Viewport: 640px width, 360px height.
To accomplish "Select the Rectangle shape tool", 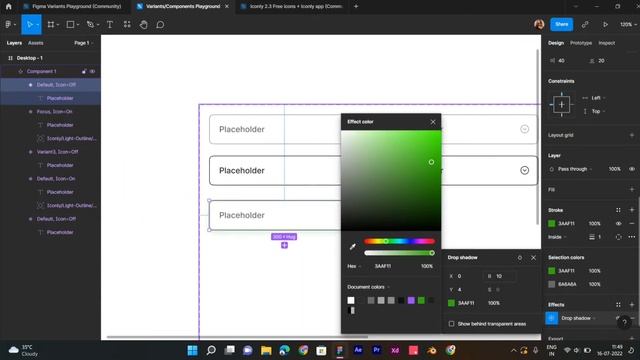I will point(70,24).
